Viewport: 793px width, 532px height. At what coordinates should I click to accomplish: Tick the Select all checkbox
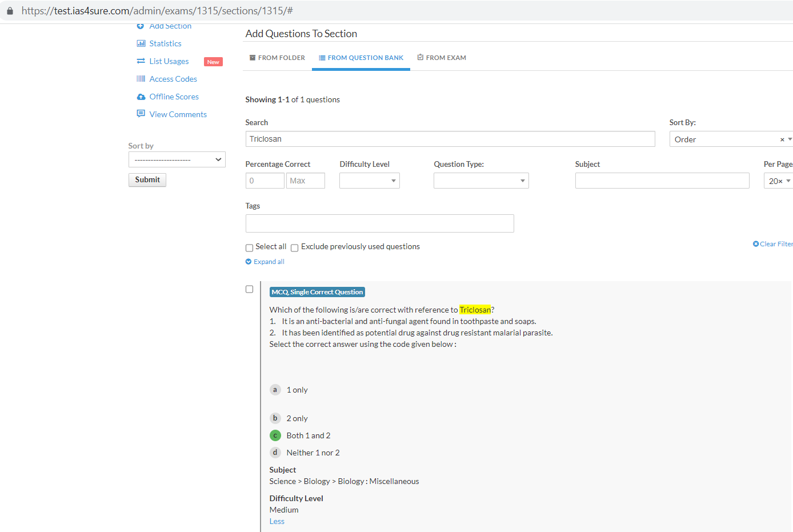click(x=249, y=248)
